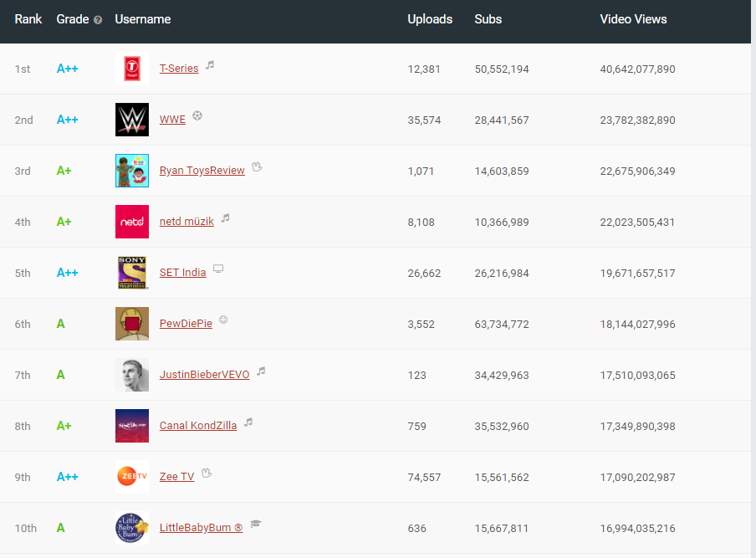This screenshot has width=756, height=558.
Task: Select video views value 16,994,035,216
Action: [x=638, y=529]
